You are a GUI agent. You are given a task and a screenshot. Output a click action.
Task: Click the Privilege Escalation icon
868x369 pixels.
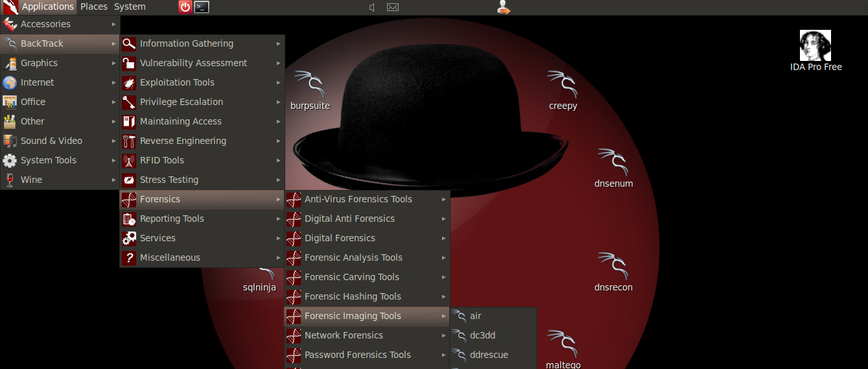tap(129, 102)
